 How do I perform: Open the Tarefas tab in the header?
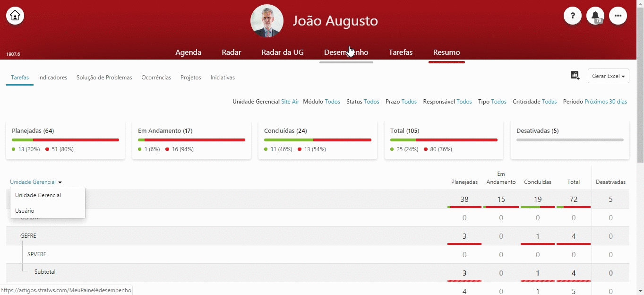[401, 52]
